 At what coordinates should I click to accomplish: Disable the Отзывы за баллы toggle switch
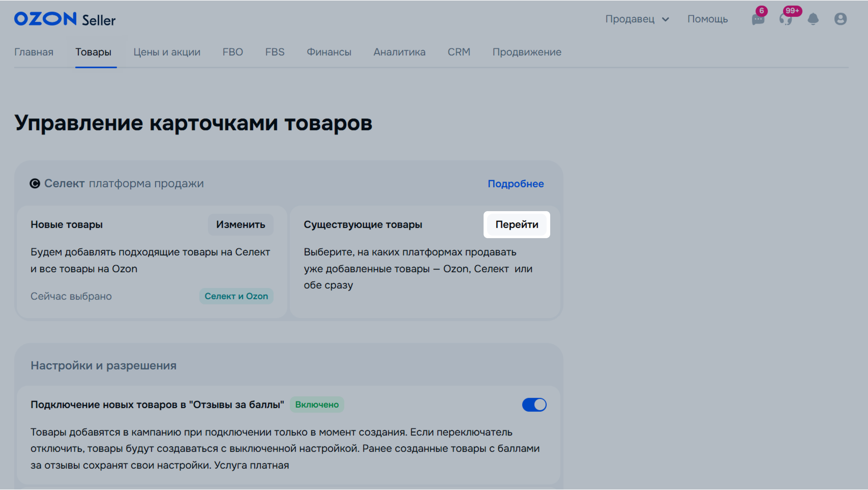click(x=534, y=404)
